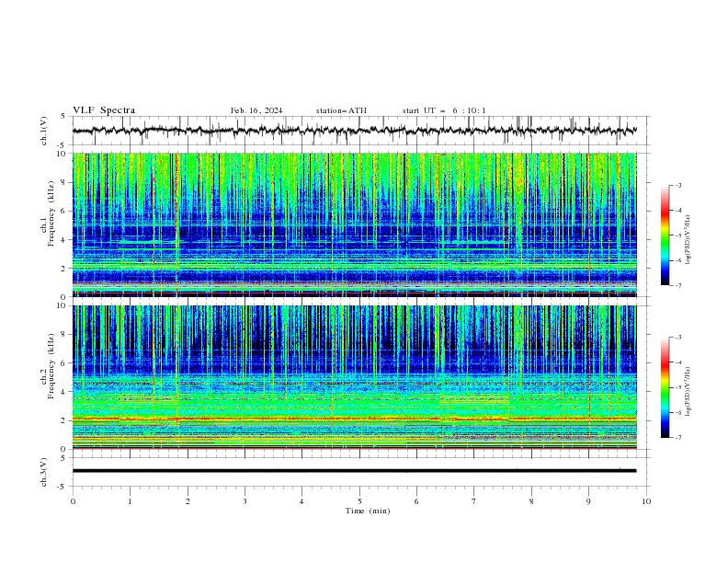728x563 pixels.
Task: Click the '-3' label on the ch.1 colorbar
Action: (x=678, y=185)
